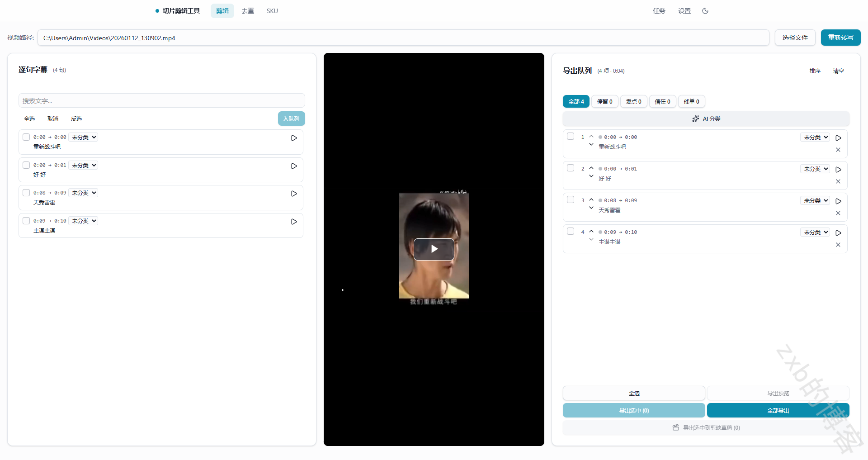868x460 pixels.
Task: Remove queue item 3 天秀雷霆
Action: pyautogui.click(x=838, y=213)
